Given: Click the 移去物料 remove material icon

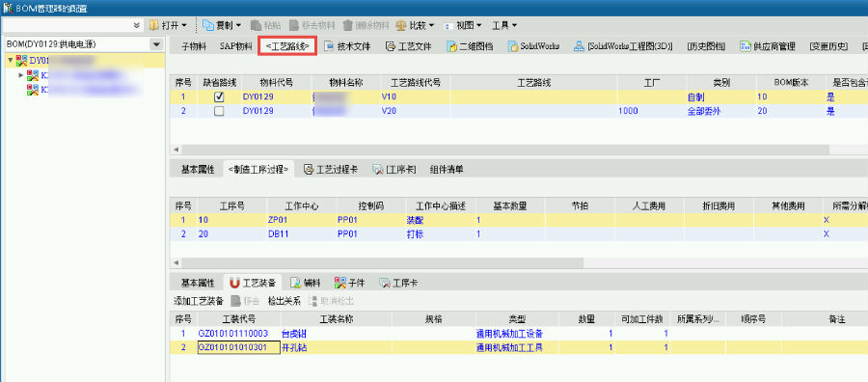Looking at the screenshot, I should tap(294, 25).
